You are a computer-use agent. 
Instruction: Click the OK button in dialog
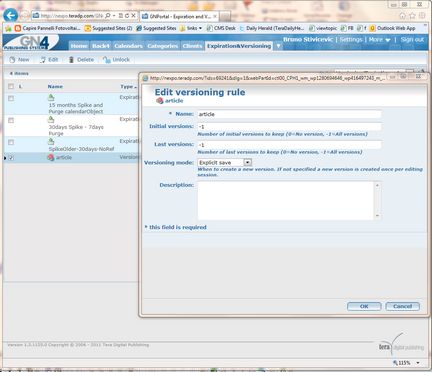coord(364,306)
